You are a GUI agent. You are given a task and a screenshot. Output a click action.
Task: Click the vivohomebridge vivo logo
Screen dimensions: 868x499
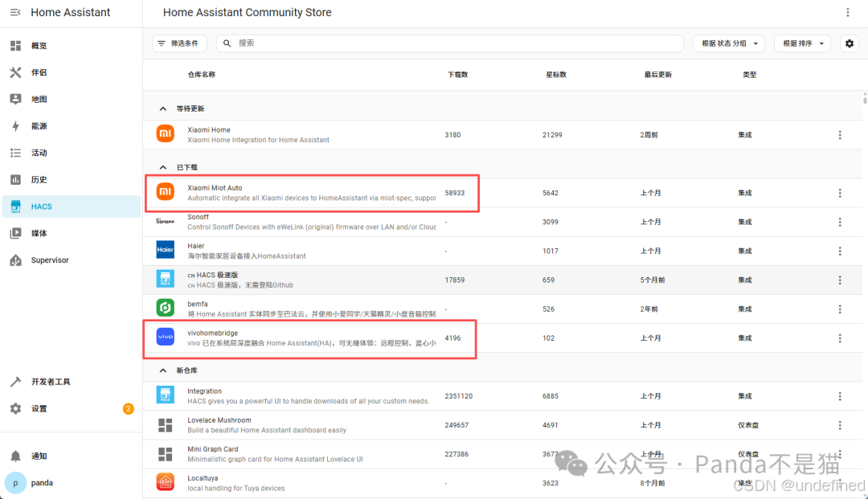[x=165, y=337]
